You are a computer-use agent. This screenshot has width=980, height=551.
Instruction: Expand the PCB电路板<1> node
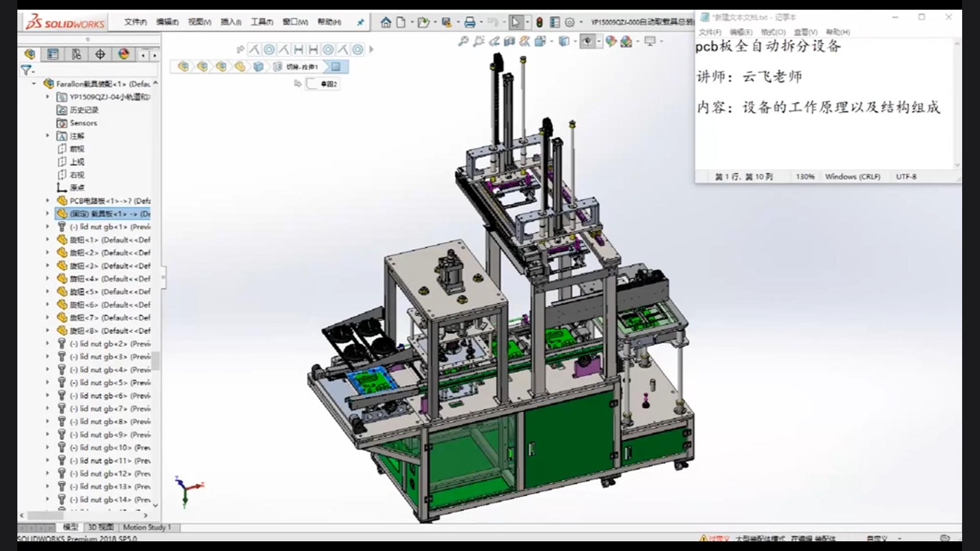coord(47,201)
